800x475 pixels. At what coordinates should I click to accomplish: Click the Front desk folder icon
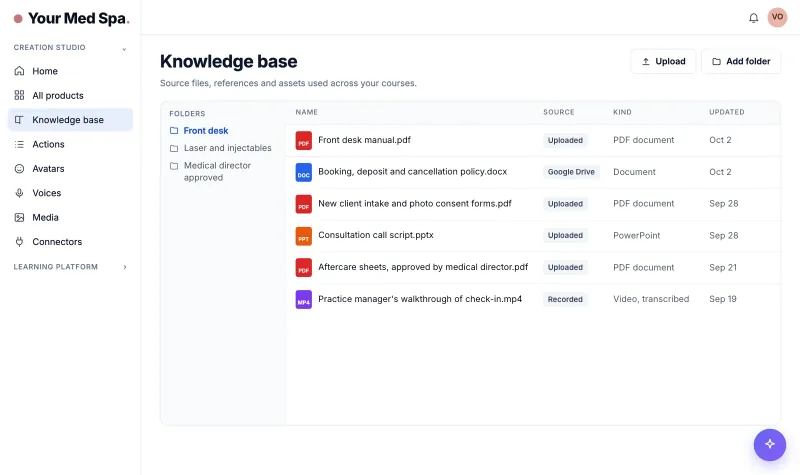pos(174,131)
